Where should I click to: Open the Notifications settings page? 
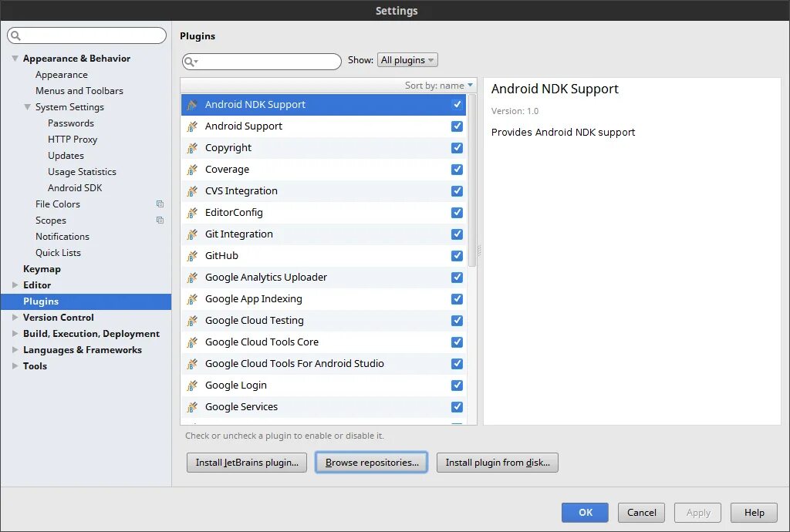pos(62,237)
